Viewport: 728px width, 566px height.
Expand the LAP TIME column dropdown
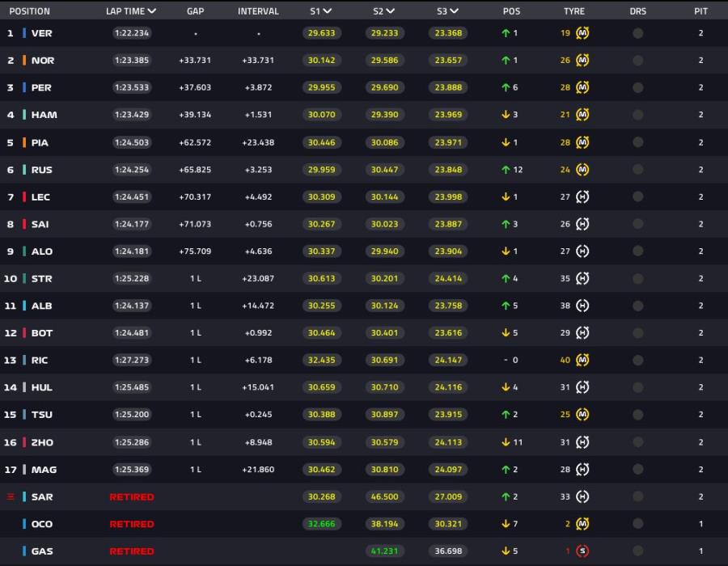(152, 11)
